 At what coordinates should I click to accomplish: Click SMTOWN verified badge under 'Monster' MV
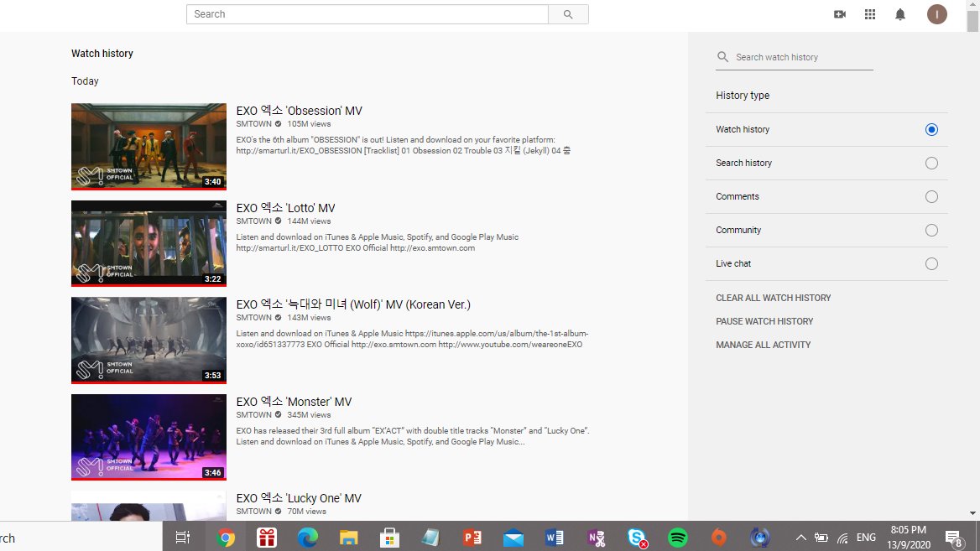click(278, 415)
